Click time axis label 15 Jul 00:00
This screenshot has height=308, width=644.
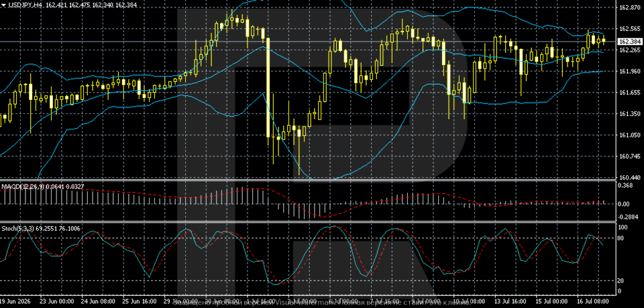click(x=551, y=301)
